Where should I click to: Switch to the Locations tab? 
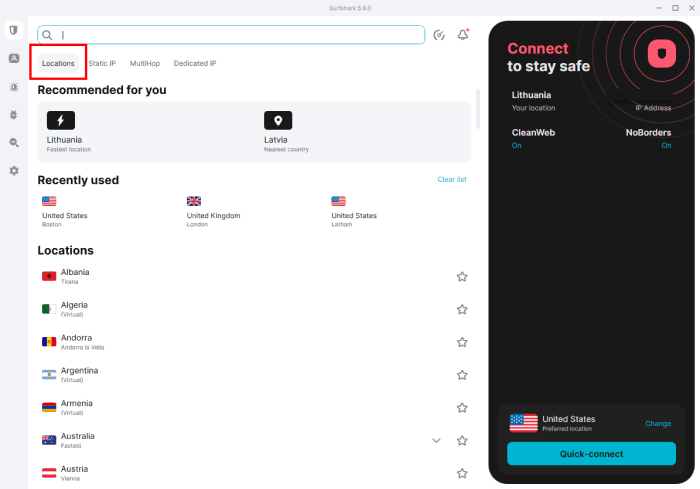(x=58, y=63)
